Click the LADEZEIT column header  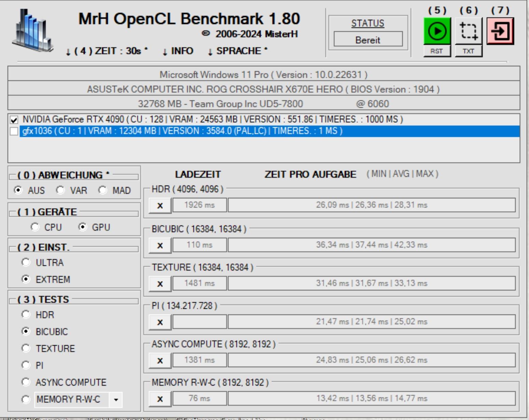(198, 175)
